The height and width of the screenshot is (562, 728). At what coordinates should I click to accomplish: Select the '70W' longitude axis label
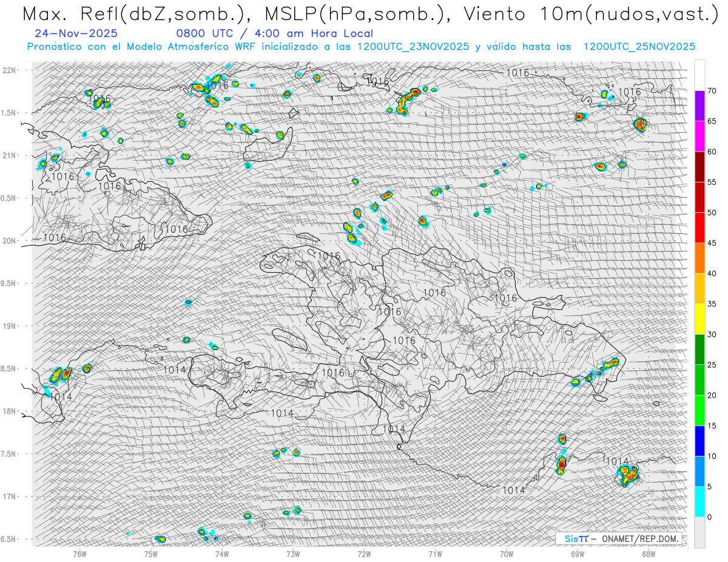[507, 554]
